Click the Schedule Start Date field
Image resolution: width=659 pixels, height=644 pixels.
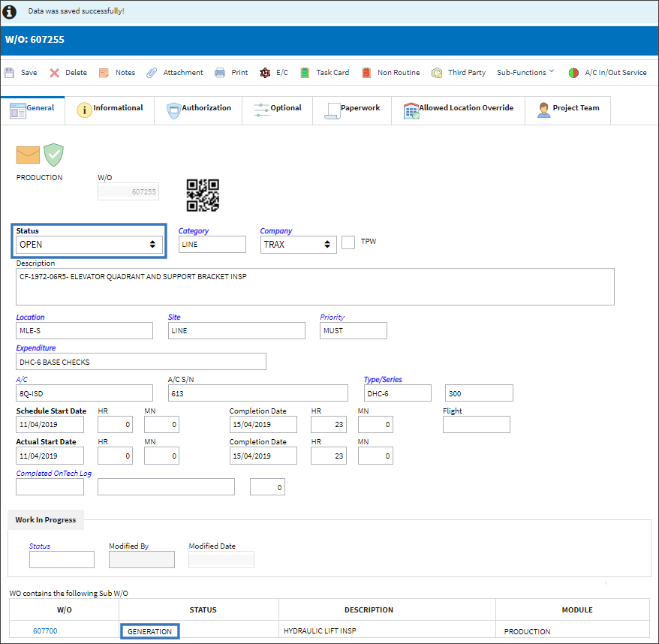[50, 425]
